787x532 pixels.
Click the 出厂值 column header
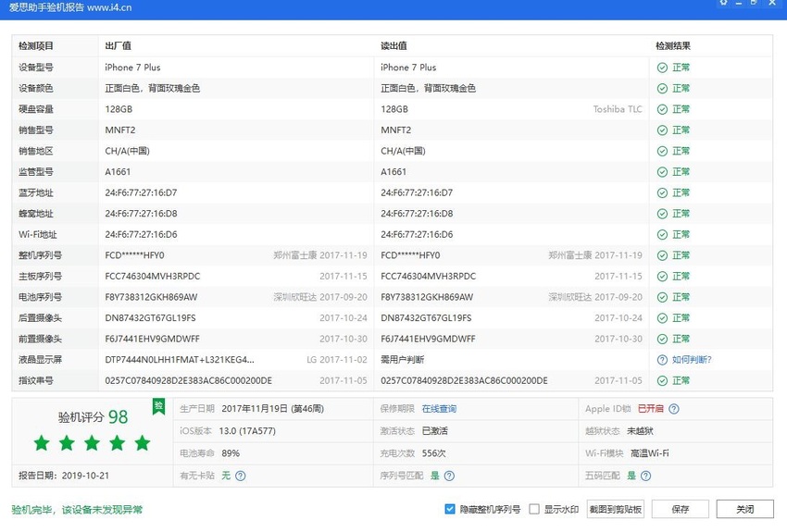[118, 46]
